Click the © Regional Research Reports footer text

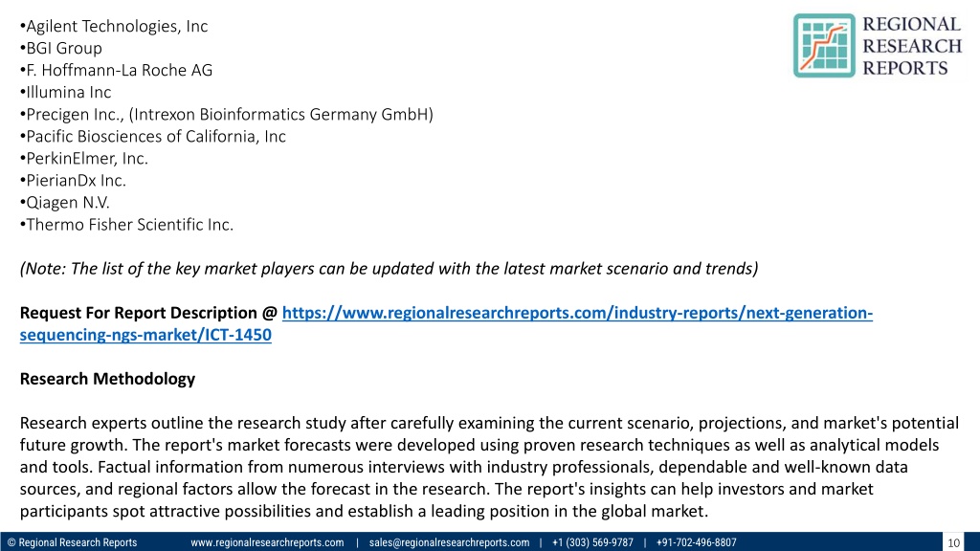click(x=72, y=542)
